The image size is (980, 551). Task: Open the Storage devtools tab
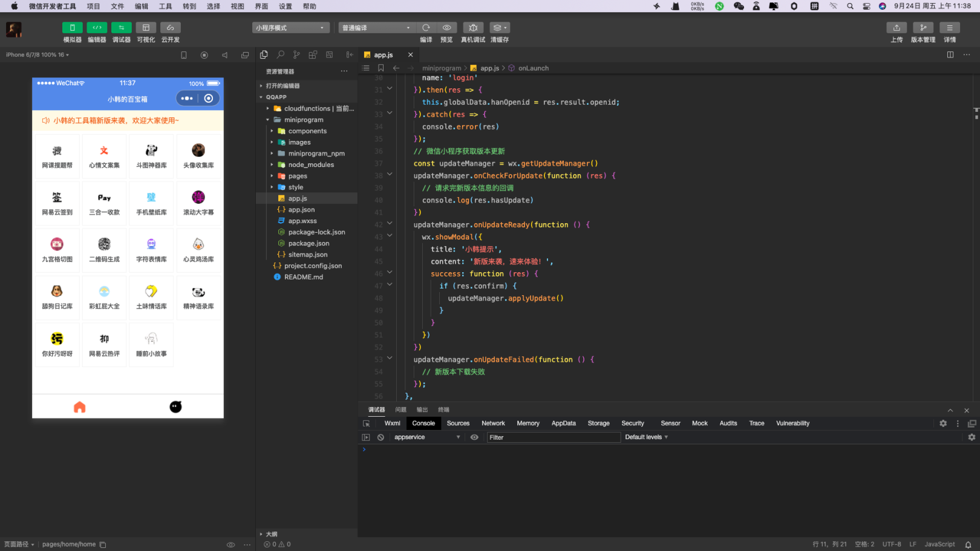[599, 423]
